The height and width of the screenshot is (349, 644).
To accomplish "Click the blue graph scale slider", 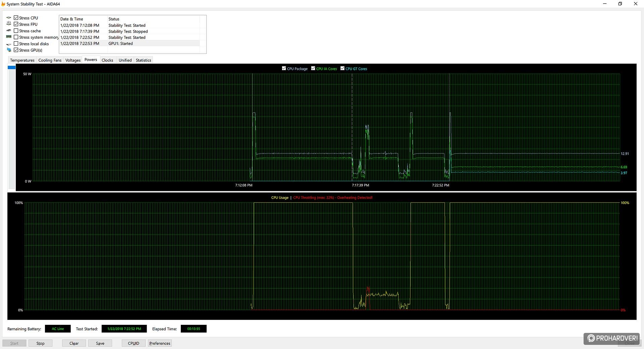I will (x=12, y=67).
